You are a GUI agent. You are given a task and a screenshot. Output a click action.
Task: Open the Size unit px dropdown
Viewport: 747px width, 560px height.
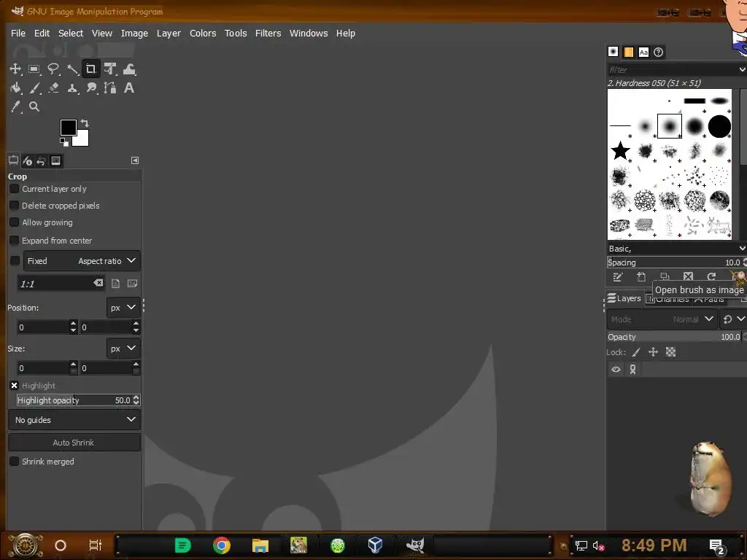tap(123, 349)
